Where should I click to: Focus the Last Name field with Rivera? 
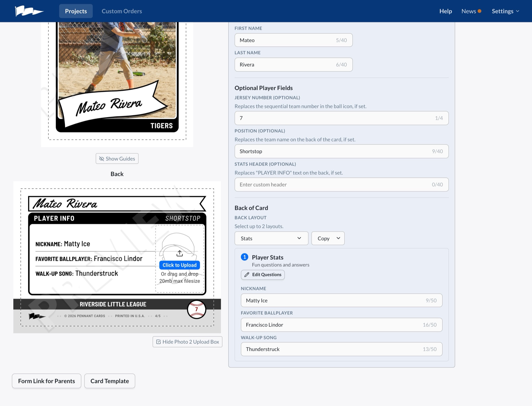click(294, 65)
